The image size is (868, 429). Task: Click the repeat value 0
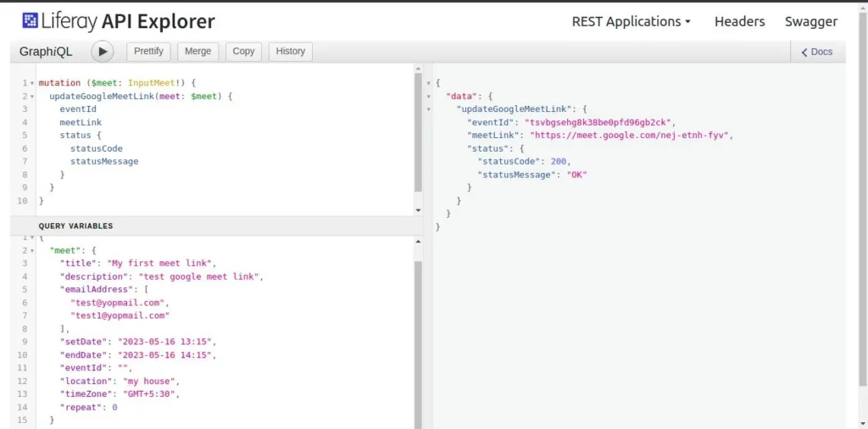pos(114,408)
